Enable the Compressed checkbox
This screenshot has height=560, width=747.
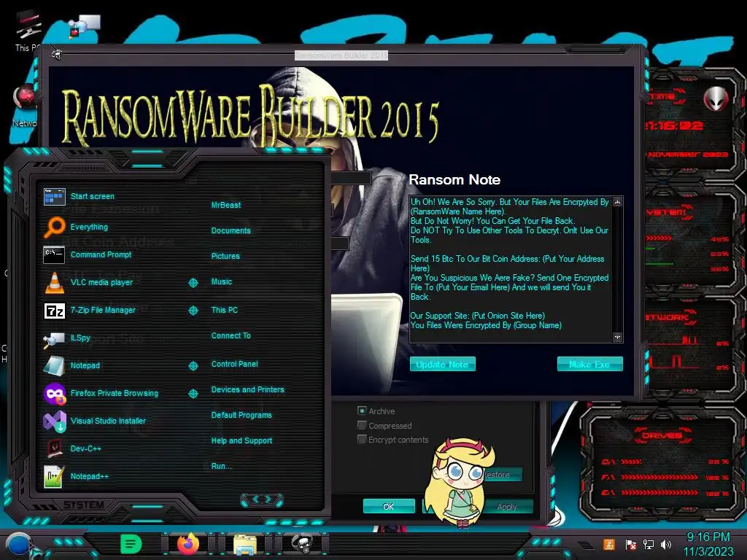coord(362,425)
